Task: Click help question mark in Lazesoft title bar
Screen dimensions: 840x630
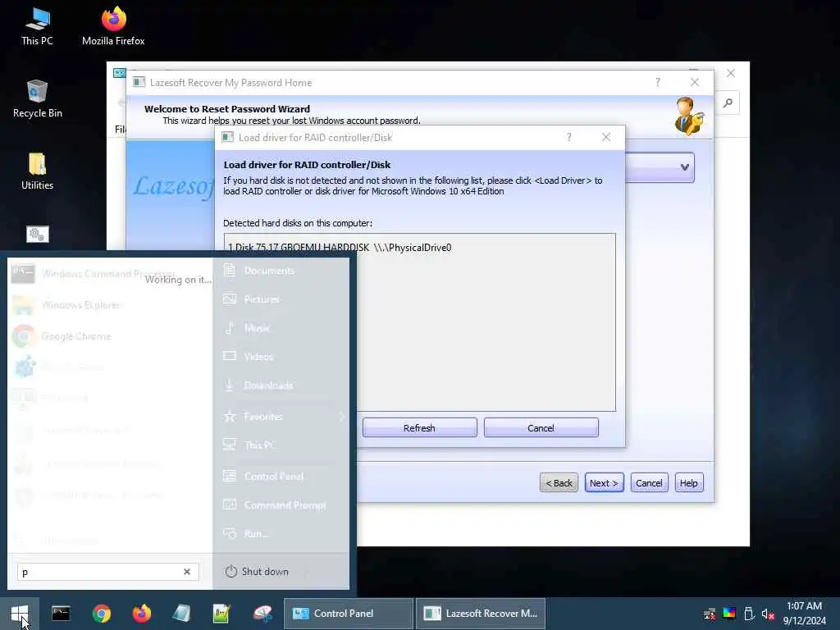Action: [x=657, y=83]
